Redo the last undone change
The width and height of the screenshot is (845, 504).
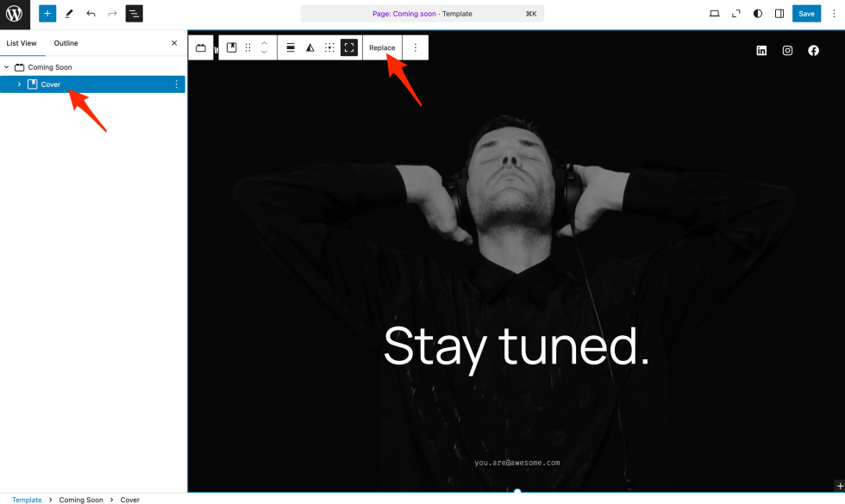click(x=112, y=14)
